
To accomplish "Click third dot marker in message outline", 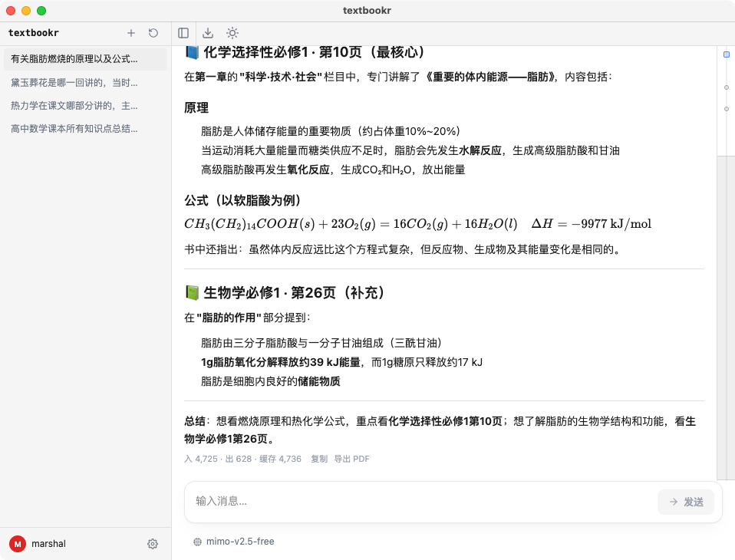I will 727,109.
